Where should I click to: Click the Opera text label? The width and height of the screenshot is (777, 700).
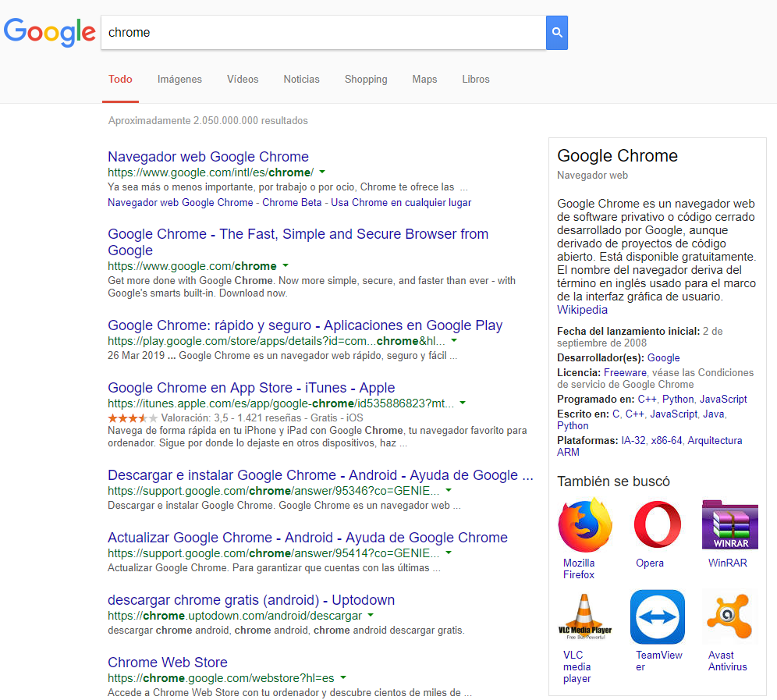coord(650,563)
